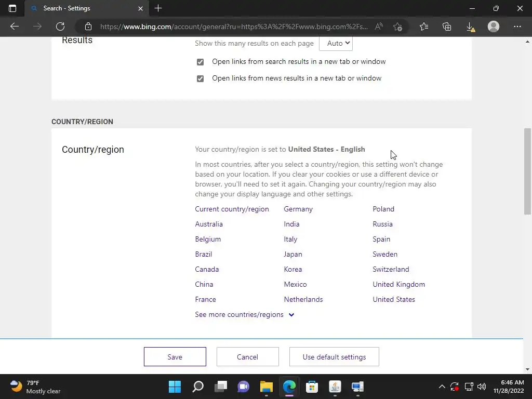Choose Korea as country/region

pyautogui.click(x=293, y=269)
